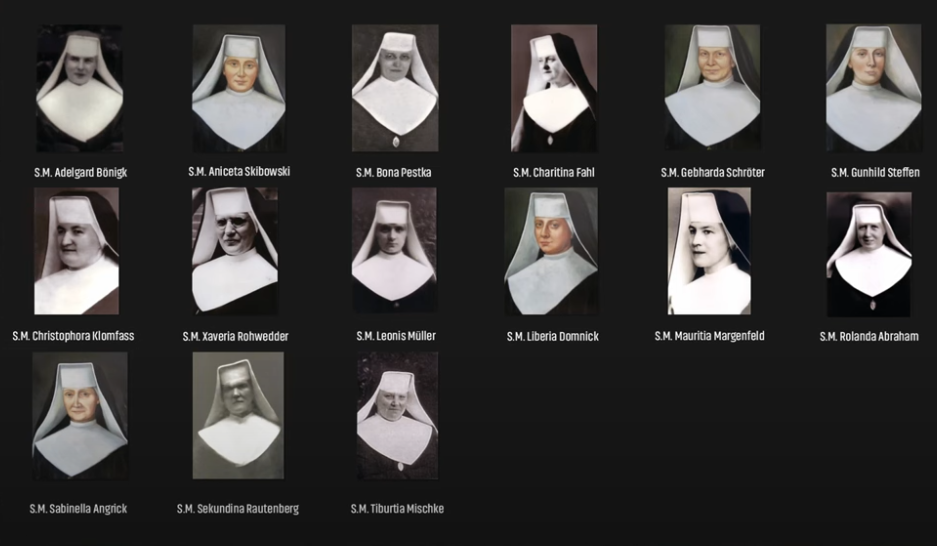
Task: Click the label 'S.M. Christophora Klomfass'
Action: tap(74, 336)
